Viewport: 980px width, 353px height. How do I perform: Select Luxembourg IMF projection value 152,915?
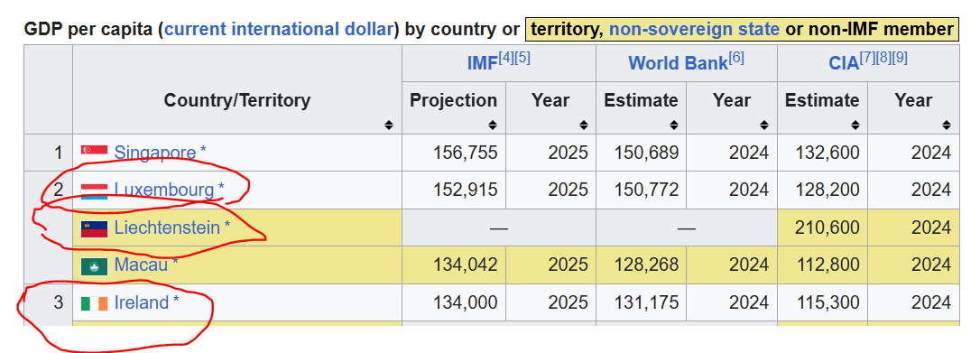coord(466,190)
